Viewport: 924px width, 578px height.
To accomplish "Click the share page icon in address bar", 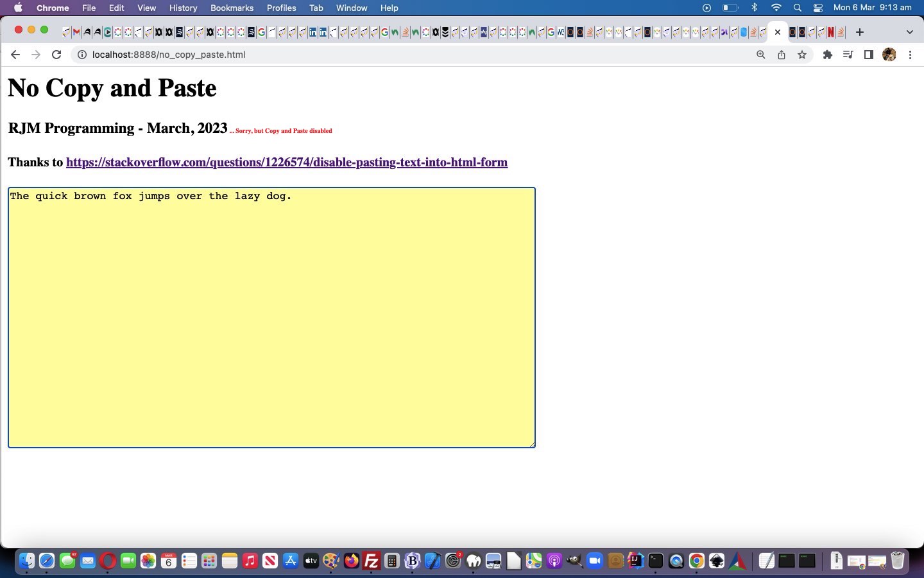I will [782, 55].
